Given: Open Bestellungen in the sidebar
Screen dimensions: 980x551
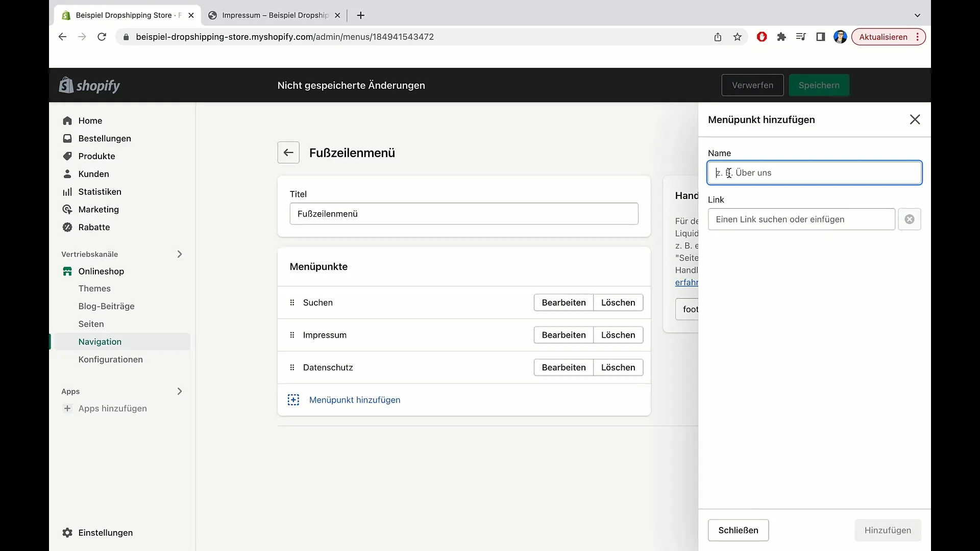Looking at the screenshot, I should pos(104,138).
